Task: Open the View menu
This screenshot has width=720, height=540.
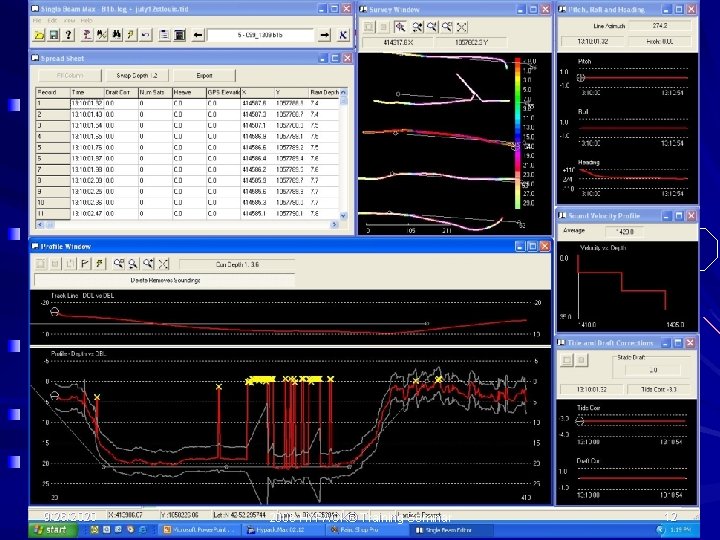Action: pos(70,19)
